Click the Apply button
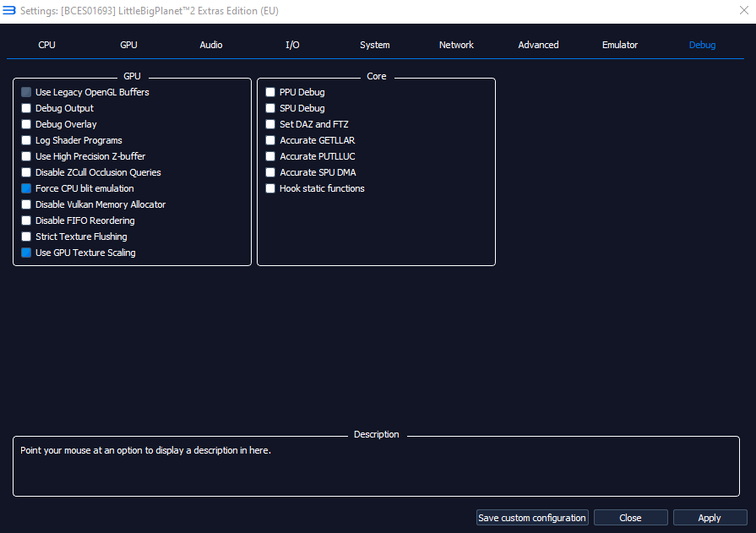This screenshot has width=756, height=533. click(x=710, y=518)
